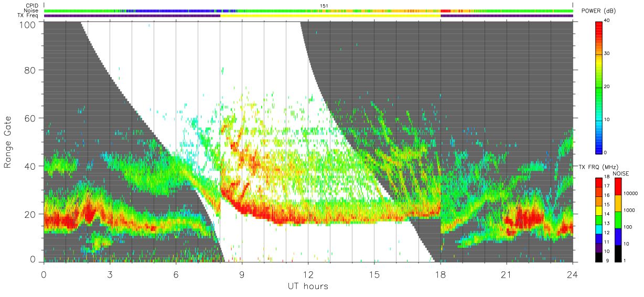644x297 pixels.
Task: Click the CPID value '151'
Action: pyautogui.click(x=324, y=6)
